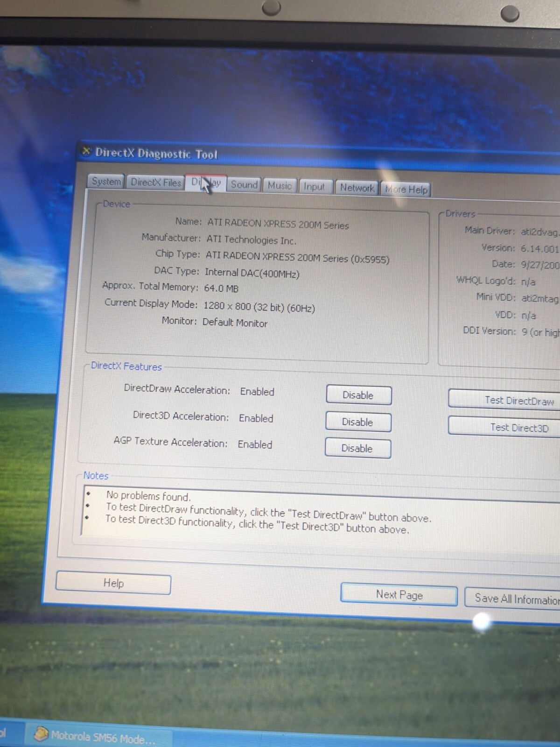The width and height of the screenshot is (560, 747).
Task: Click the 'ATI Technologies Inc.' manufacturer value
Action: 251,240
